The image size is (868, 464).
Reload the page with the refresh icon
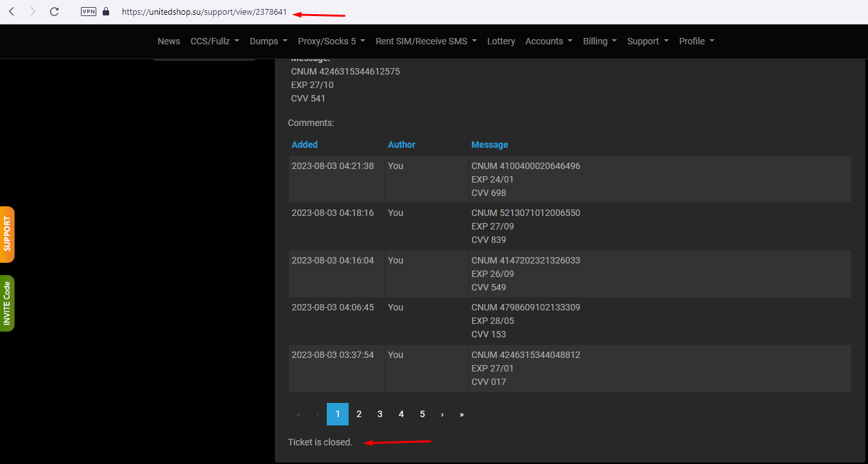(x=55, y=12)
